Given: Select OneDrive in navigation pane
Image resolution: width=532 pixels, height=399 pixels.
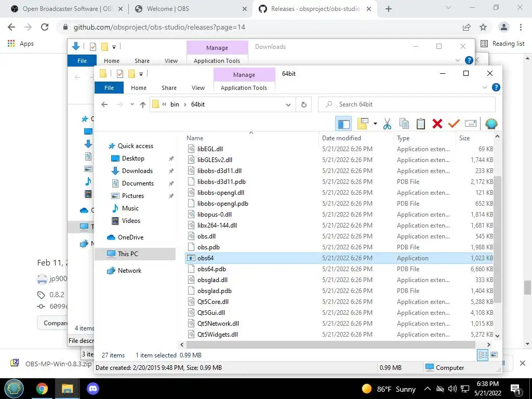Looking at the screenshot, I should point(130,237).
